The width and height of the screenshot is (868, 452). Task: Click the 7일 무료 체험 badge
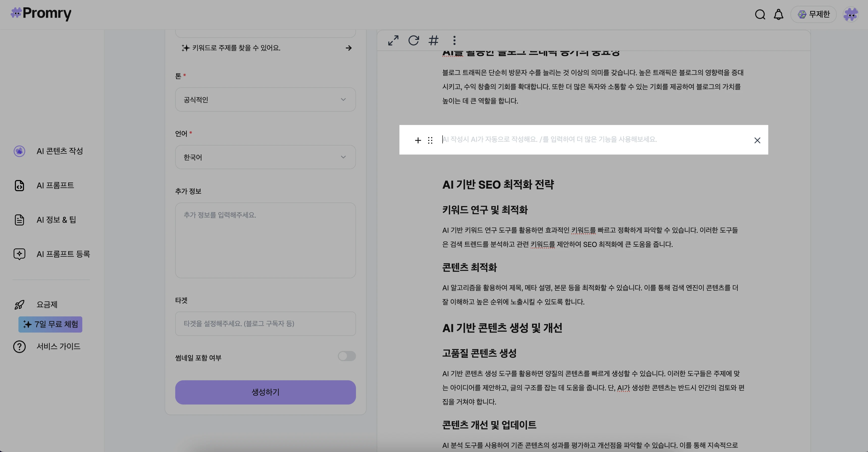pyautogui.click(x=50, y=324)
